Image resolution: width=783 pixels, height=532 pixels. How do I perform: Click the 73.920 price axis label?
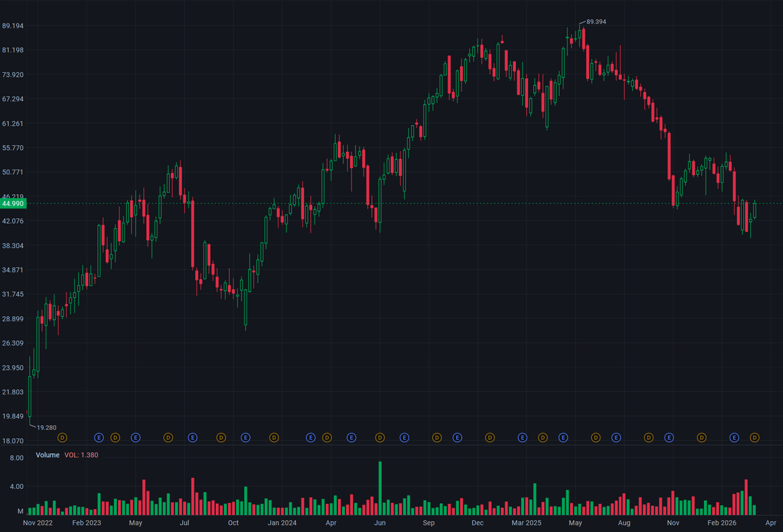pos(13,74)
